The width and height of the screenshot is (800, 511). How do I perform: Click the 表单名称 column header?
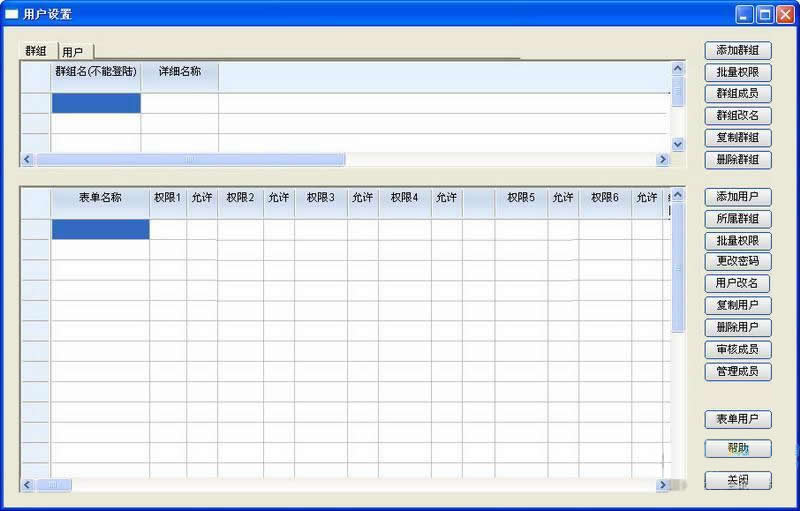tap(100, 198)
